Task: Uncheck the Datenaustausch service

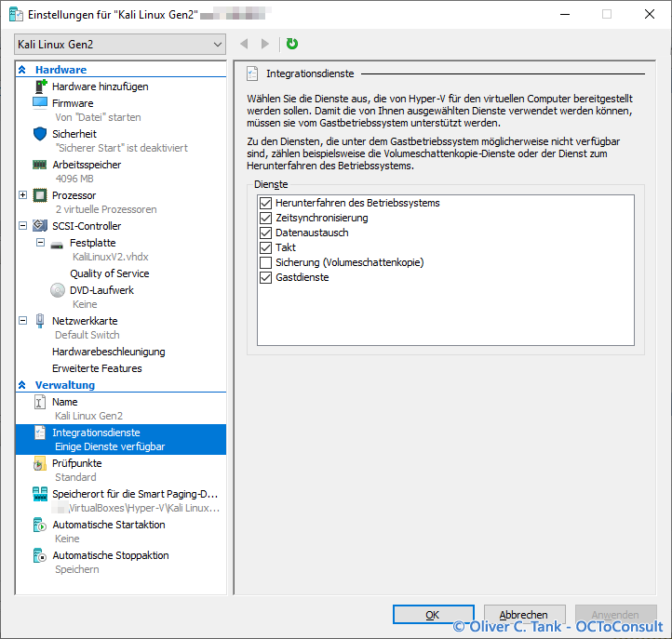Action: pos(265,233)
